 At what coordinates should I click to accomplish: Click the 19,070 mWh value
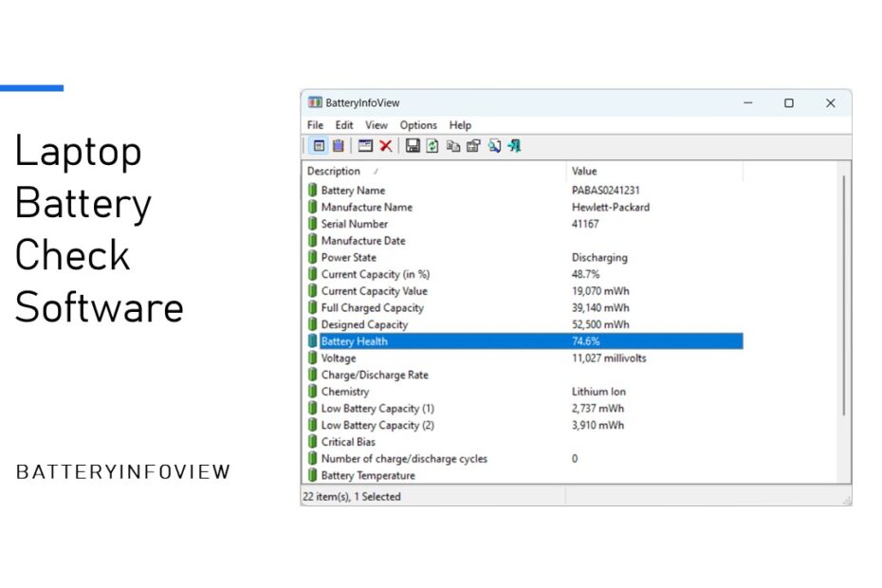click(x=600, y=291)
